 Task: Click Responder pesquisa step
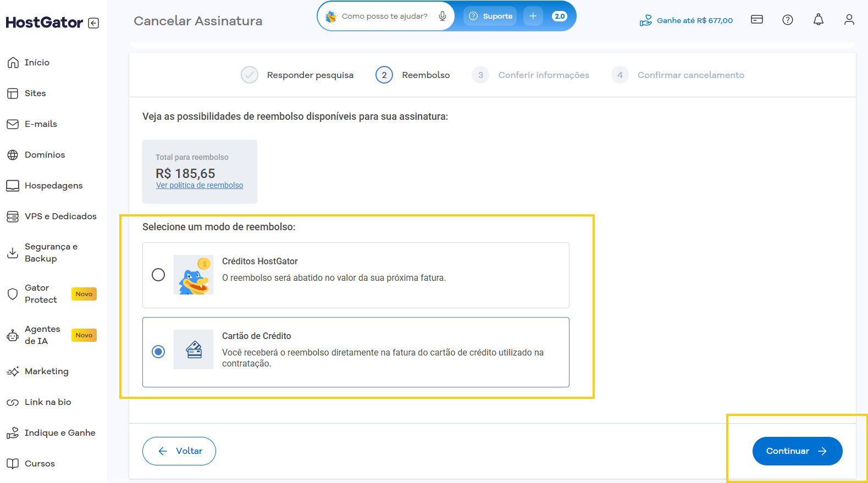click(297, 75)
